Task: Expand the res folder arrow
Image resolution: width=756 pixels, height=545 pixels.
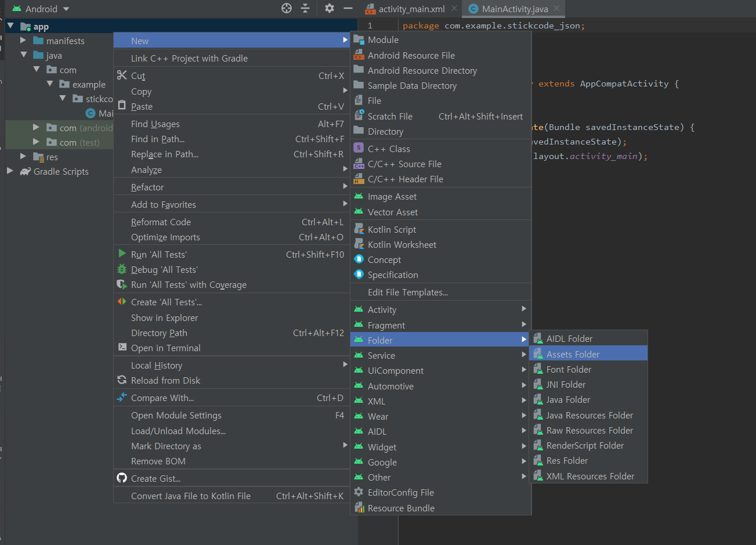Action: (x=23, y=156)
